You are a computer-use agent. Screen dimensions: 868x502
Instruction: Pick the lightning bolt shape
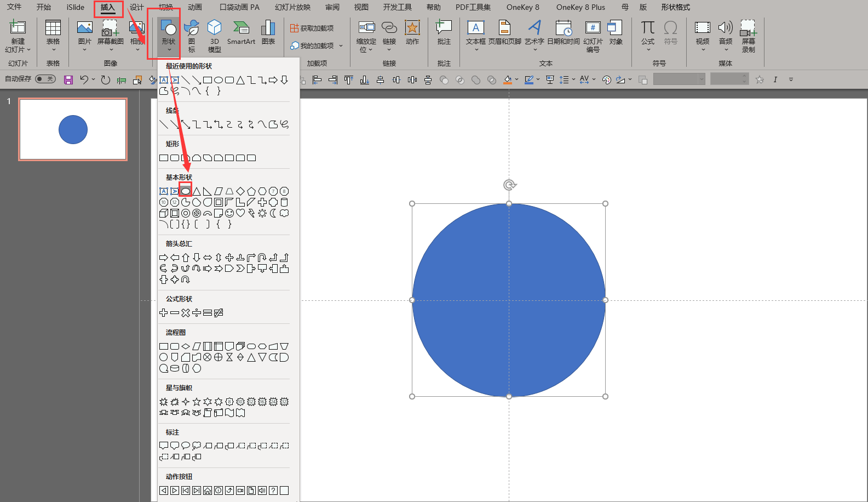click(251, 213)
